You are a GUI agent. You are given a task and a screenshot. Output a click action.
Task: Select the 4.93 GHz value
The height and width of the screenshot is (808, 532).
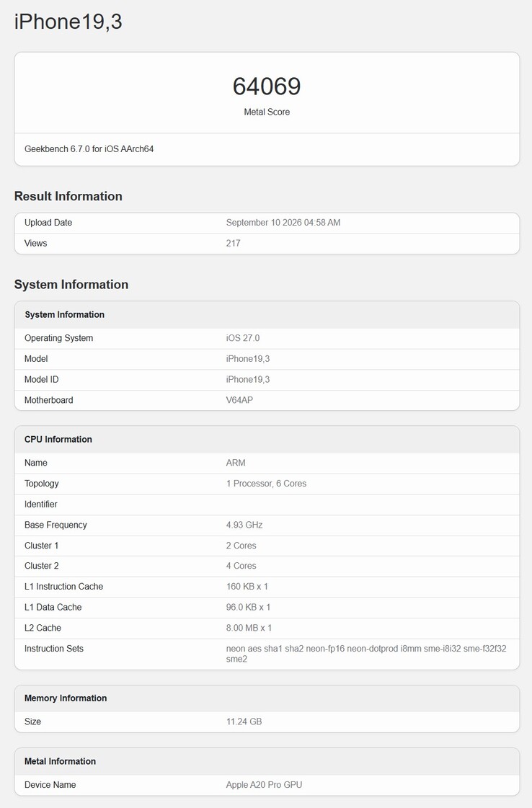[244, 525]
